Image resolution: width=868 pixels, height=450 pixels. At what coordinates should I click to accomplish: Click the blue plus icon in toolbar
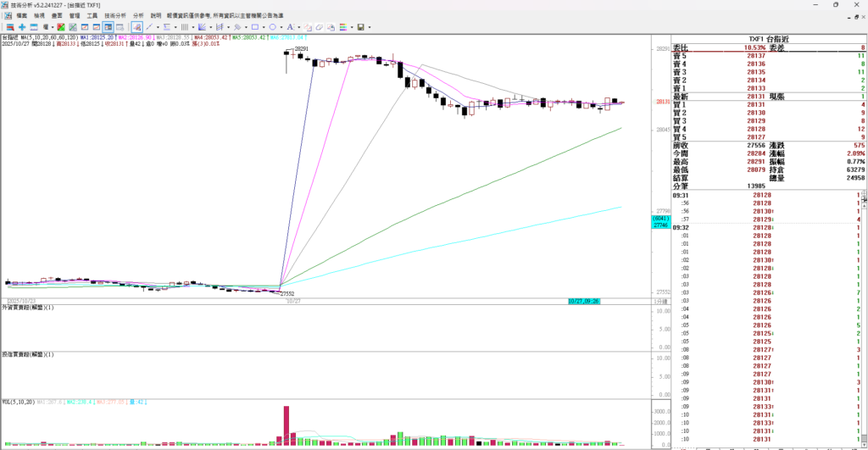pyautogui.click(x=22, y=27)
